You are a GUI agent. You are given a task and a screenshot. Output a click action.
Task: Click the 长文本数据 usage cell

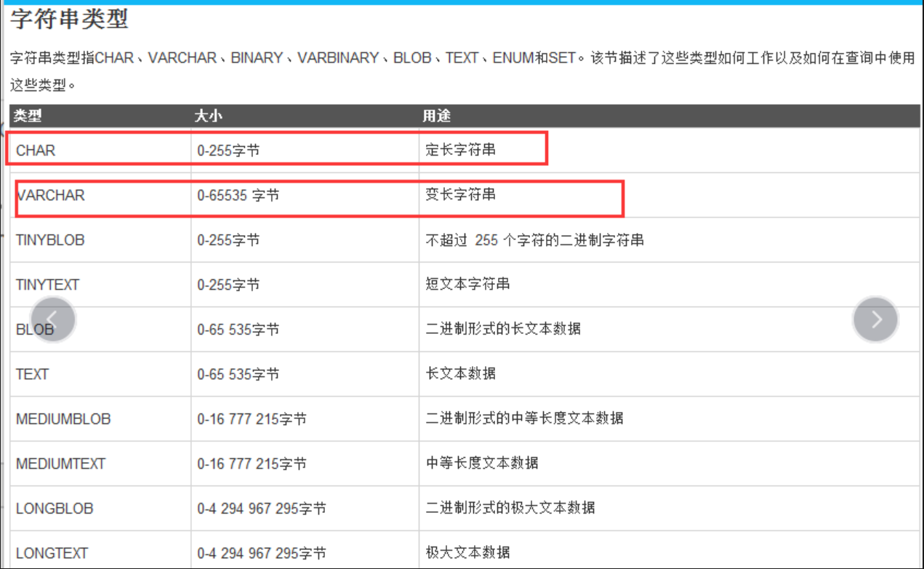pyautogui.click(x=670, y=374)
